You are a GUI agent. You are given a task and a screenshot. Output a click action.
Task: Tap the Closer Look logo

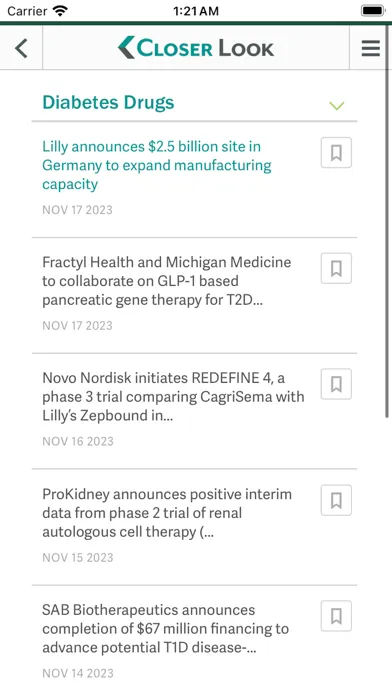click(x=196, y=48)
